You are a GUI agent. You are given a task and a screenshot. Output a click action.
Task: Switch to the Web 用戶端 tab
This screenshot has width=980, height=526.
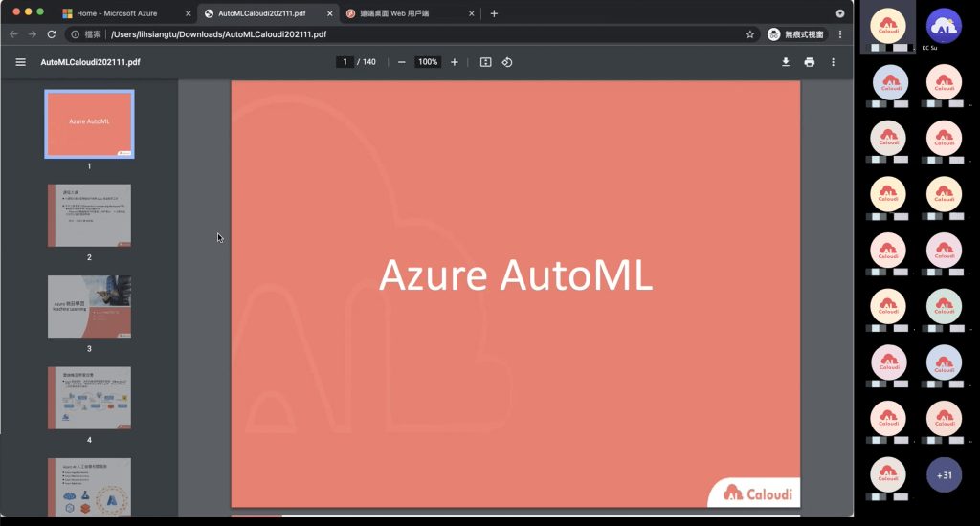click(394, 13)
